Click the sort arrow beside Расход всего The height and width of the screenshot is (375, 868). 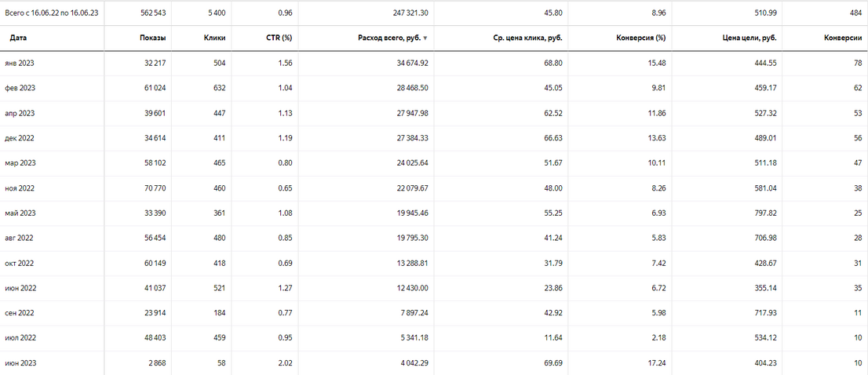(425, 38)
